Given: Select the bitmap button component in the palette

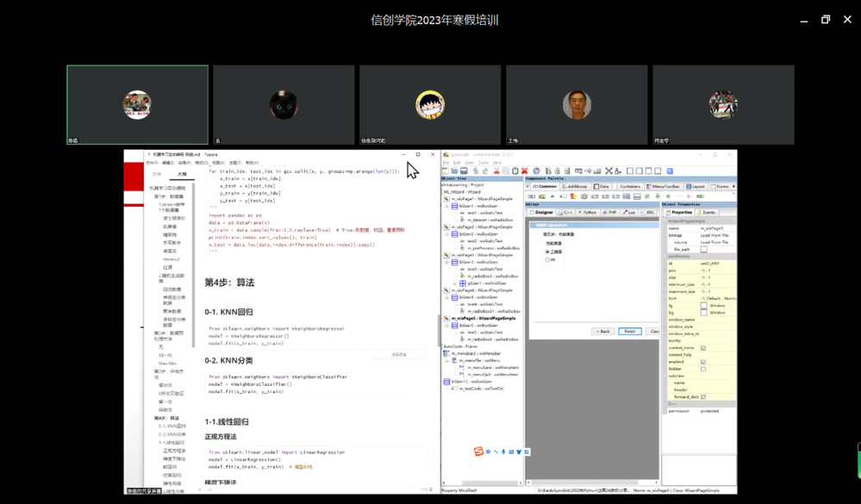Looking at the screenshot, I should [x=542, y=196].
